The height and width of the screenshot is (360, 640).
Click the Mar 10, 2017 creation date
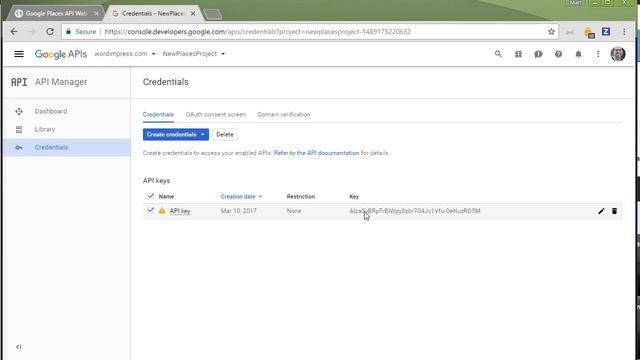[x=239, y=211]
